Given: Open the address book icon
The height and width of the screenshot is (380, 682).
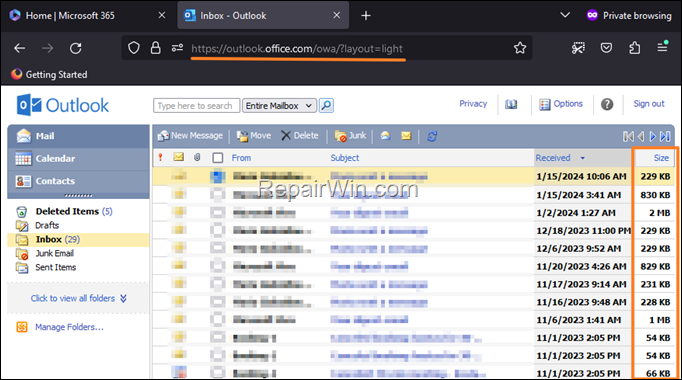Looking at the screenshot, I should 511,104.
